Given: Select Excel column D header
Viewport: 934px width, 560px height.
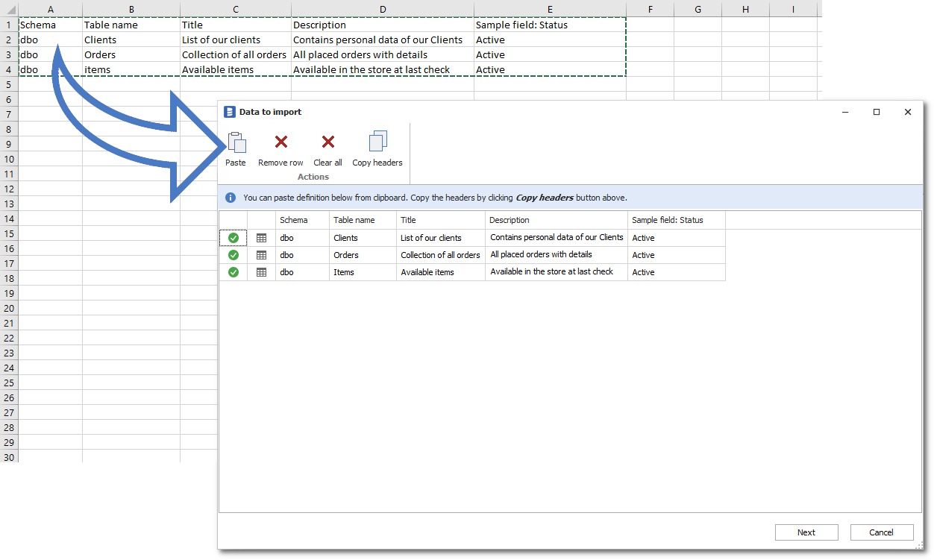Looking at the screenshot, I should [383, 9].
